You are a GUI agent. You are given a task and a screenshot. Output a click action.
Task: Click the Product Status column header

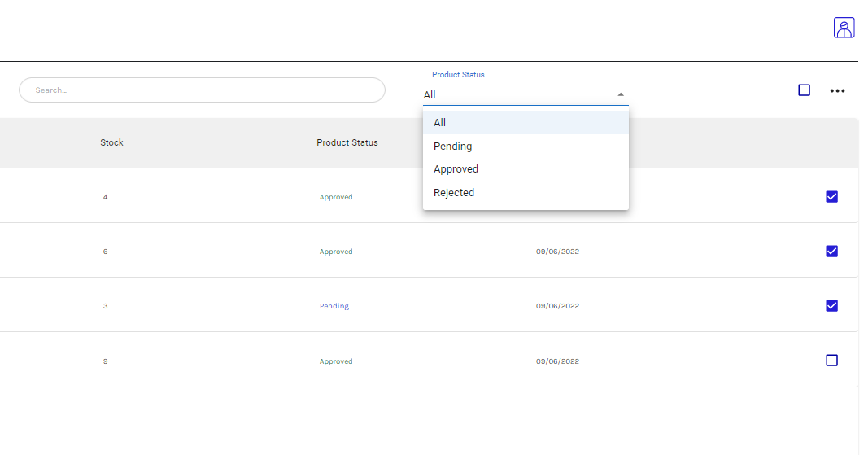click(x=347, y=142)
